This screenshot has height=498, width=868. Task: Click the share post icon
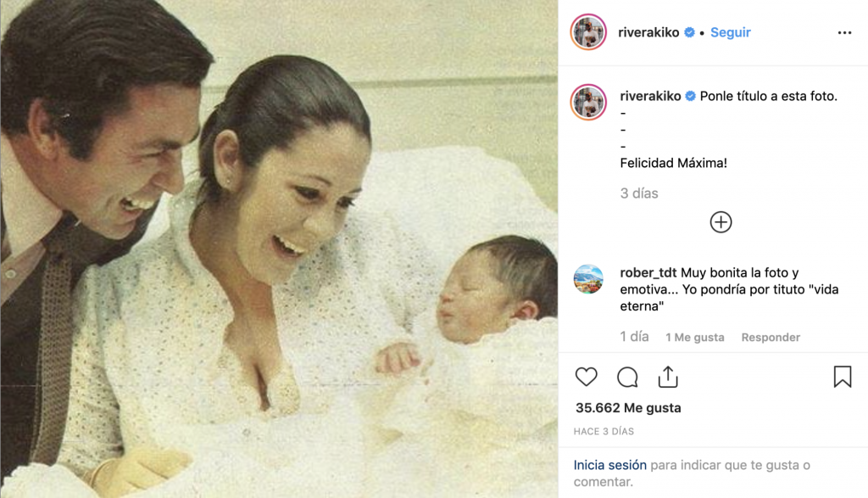tap(668, 377)
